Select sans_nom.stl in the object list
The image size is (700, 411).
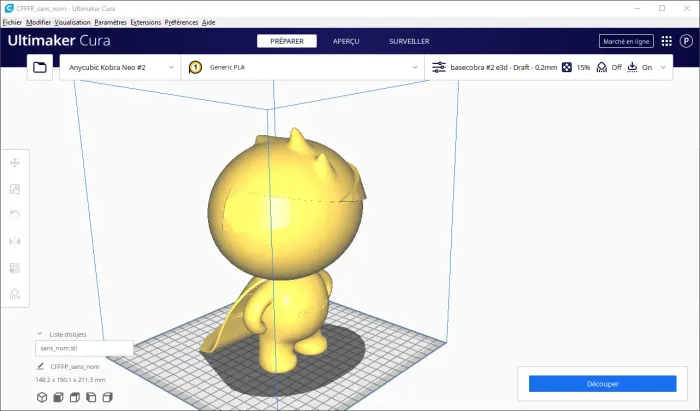coord(84,348)
